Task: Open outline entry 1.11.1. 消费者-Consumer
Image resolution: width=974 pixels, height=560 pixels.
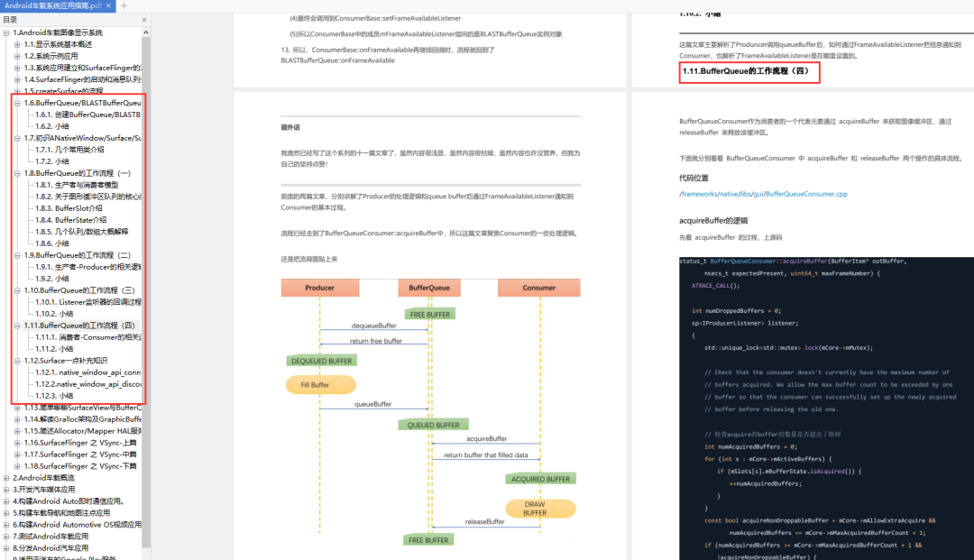Action: tap(87, 337)
